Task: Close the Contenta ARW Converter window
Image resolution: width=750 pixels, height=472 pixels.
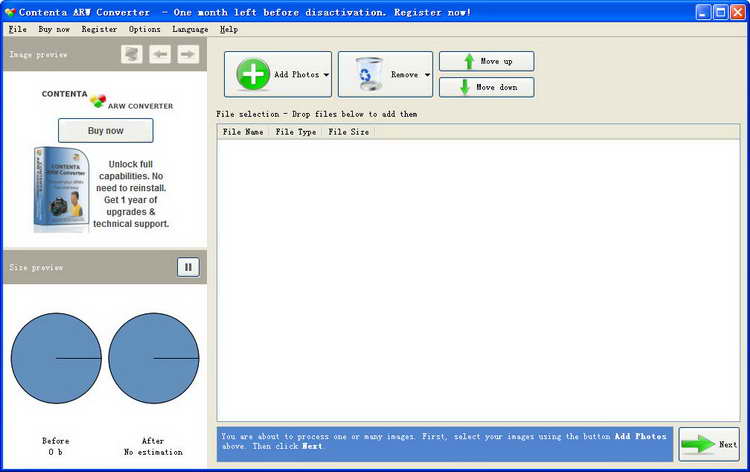Action: (x=738, y=12)
